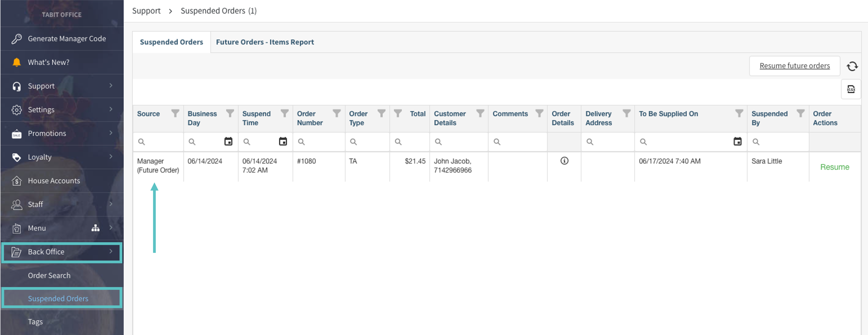
Task: Export table using the xlsx icon
Action: 851,89
